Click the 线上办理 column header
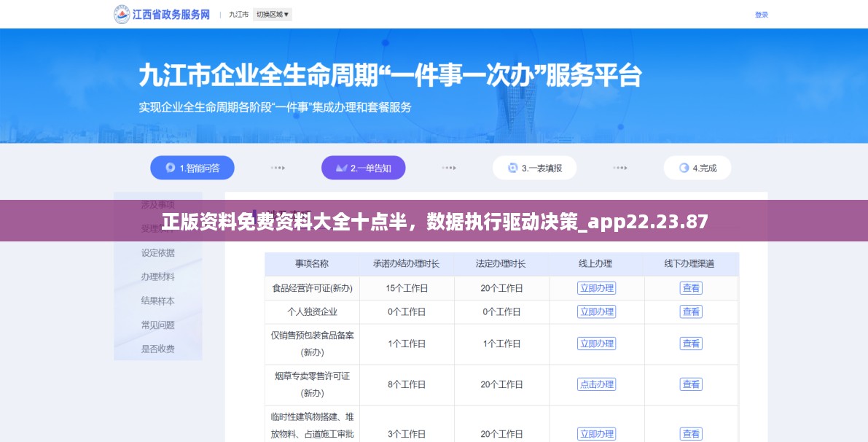868x442 pixels. point(595,263)
